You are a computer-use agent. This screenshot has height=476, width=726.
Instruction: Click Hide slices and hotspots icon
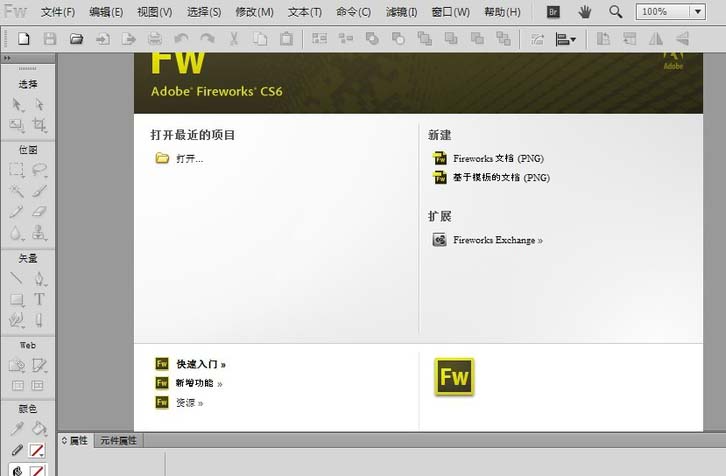(x=18, y=385)
